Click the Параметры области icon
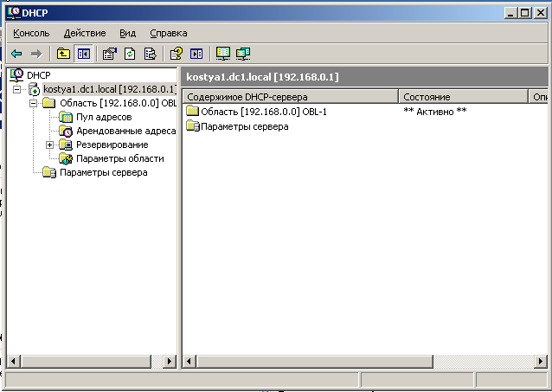552x392 pixels. 66,158
